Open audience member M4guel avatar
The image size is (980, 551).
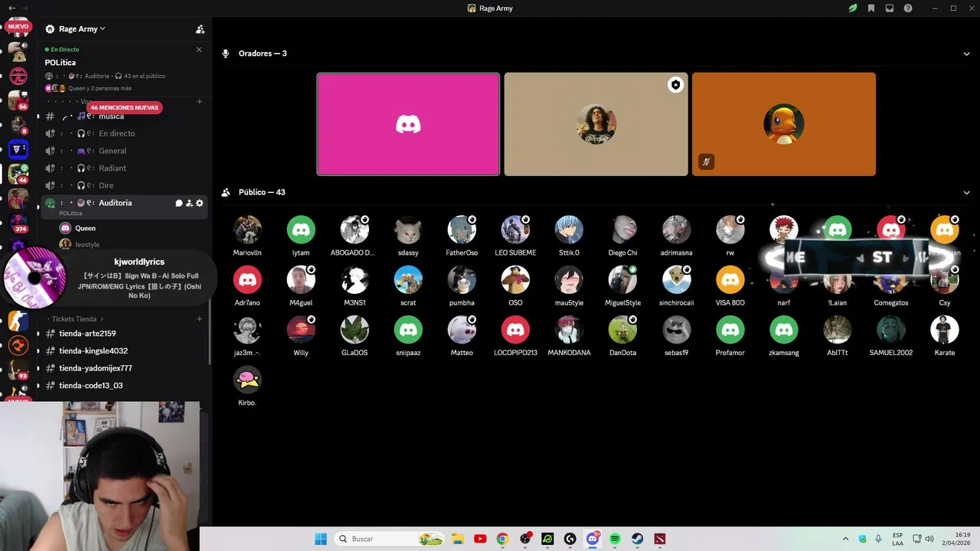coord(301,280)
